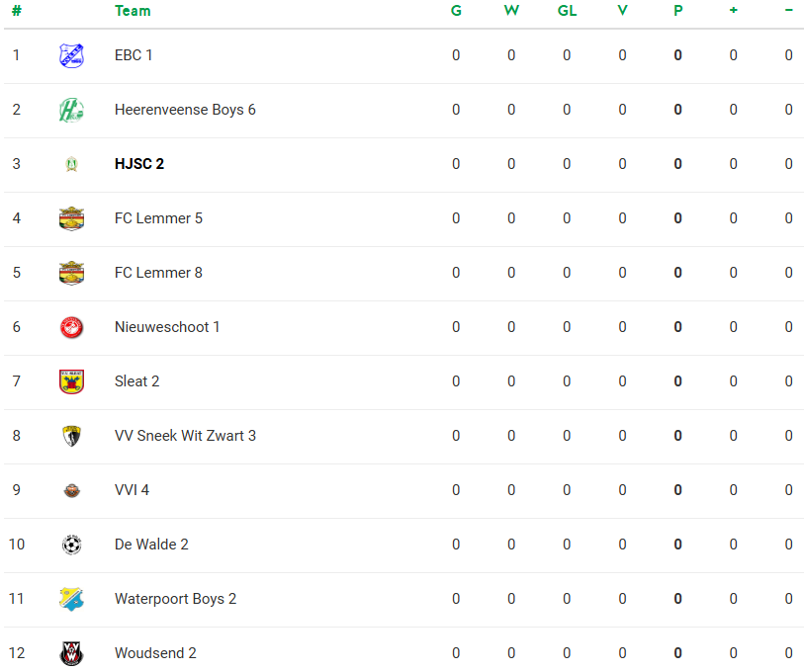
Task: Click the W wins column header
Action: click(511, 11)
